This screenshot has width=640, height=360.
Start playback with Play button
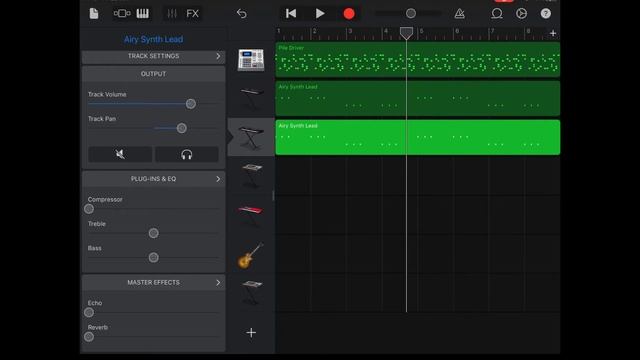coord(320,13)
